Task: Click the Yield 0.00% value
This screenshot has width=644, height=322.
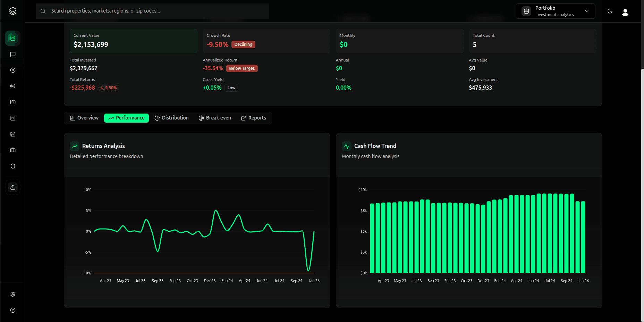Action: pos(344,88)
